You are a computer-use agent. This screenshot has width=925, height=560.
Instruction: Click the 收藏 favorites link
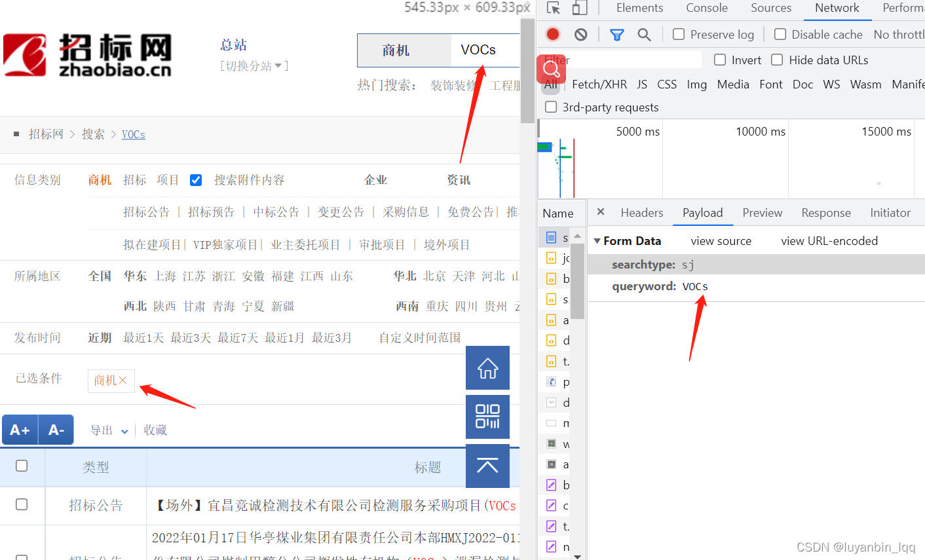(x=155, y=430)
